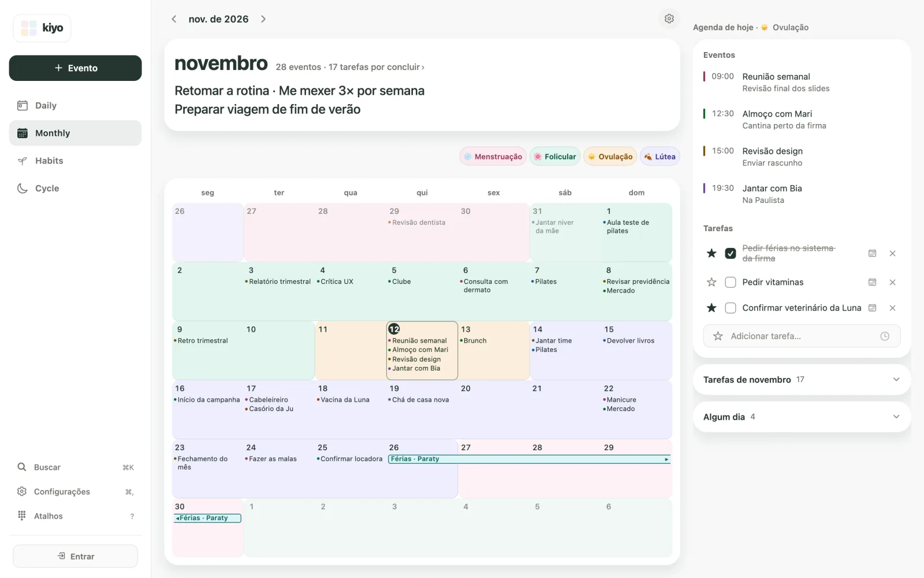
Task: Select today's date 12 in calendar
Action: point(394,329)
